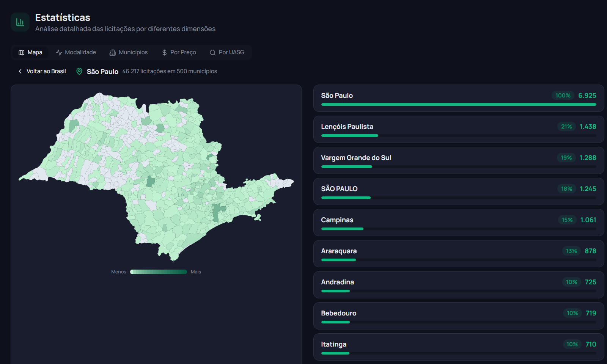Click the São Paulo state choropleth map
Screen dimensions: 607x364
point(156,177)
